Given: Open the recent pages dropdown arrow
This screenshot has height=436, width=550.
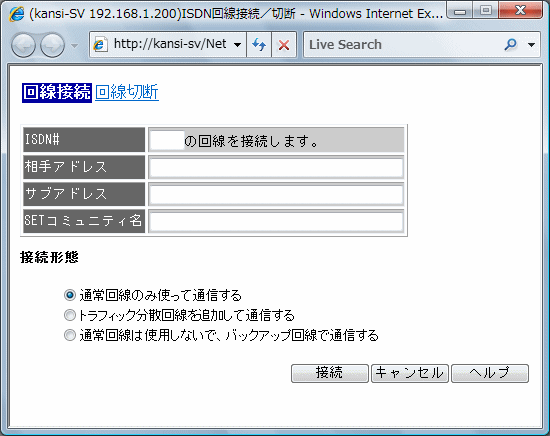Looking at the screenshot, I should click(74, 45).
